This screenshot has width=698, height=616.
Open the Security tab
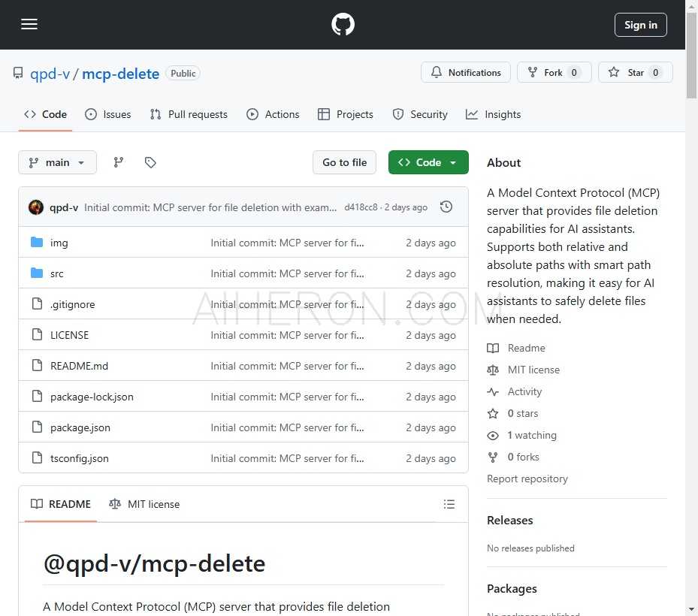(x=420, y=114)
